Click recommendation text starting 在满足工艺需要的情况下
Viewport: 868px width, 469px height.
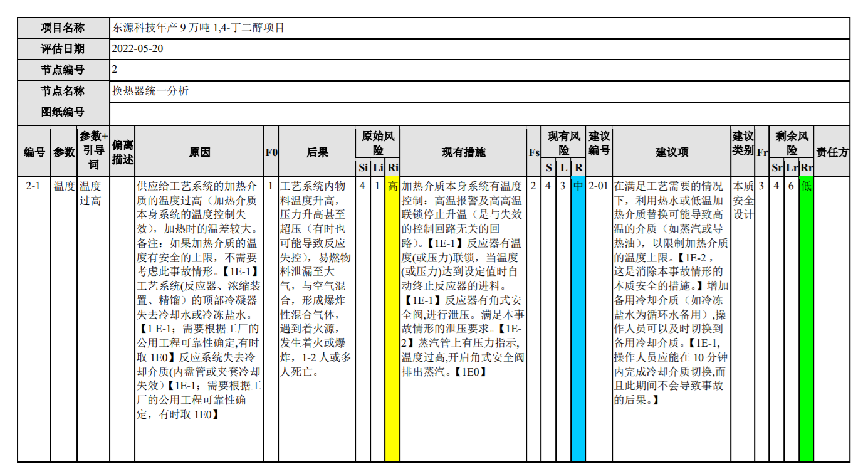tap(671, 293)
